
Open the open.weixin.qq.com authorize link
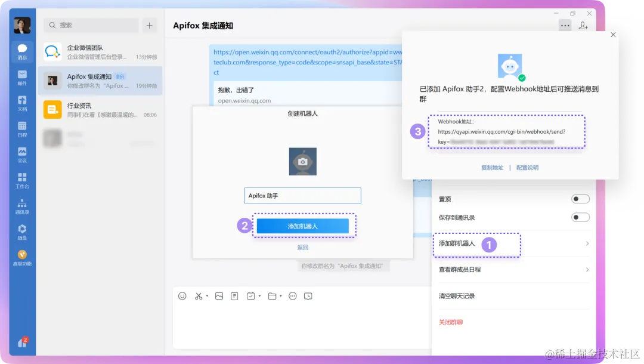click(308, 62)
